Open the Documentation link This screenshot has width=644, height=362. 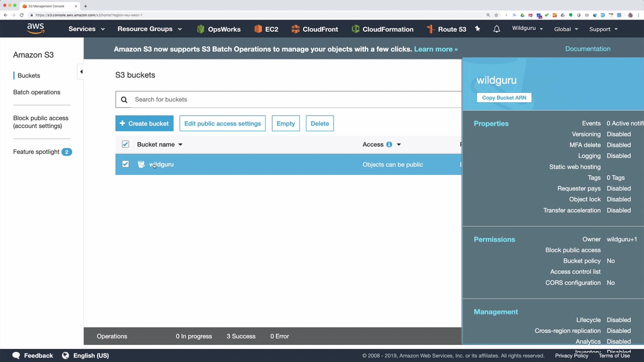coord(588,49)
